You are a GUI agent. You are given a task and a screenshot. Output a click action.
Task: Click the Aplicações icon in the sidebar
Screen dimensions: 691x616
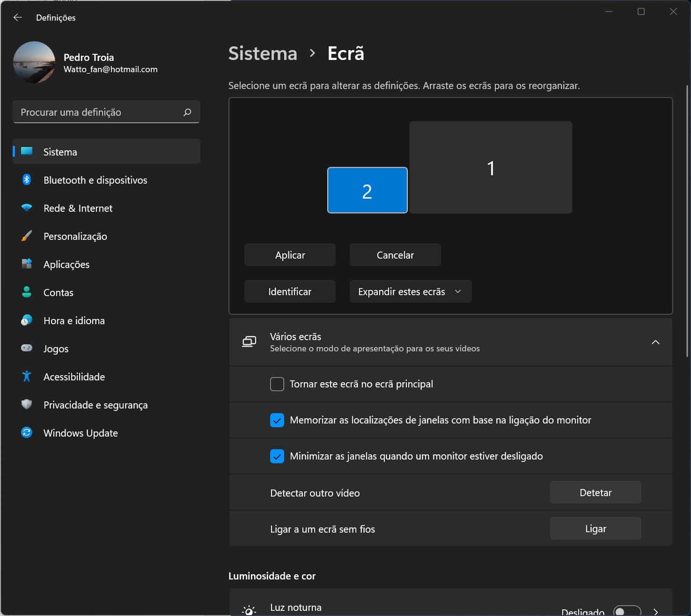point(27,264)
